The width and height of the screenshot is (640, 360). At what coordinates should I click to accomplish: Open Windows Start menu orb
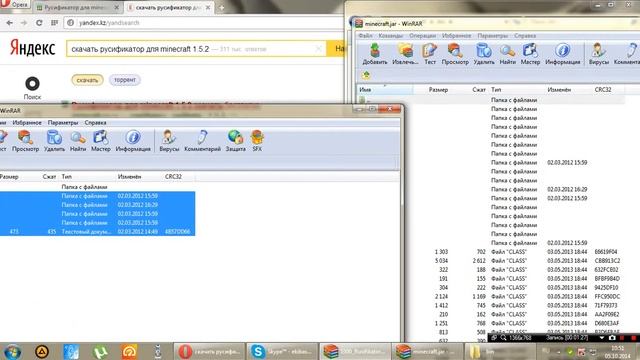point(13,351)
